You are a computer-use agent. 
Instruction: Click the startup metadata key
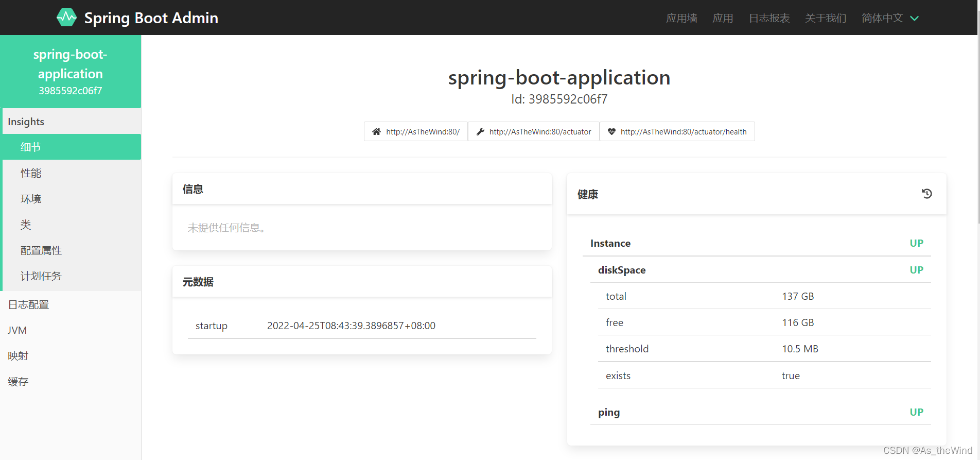click(x=212, y=326)
